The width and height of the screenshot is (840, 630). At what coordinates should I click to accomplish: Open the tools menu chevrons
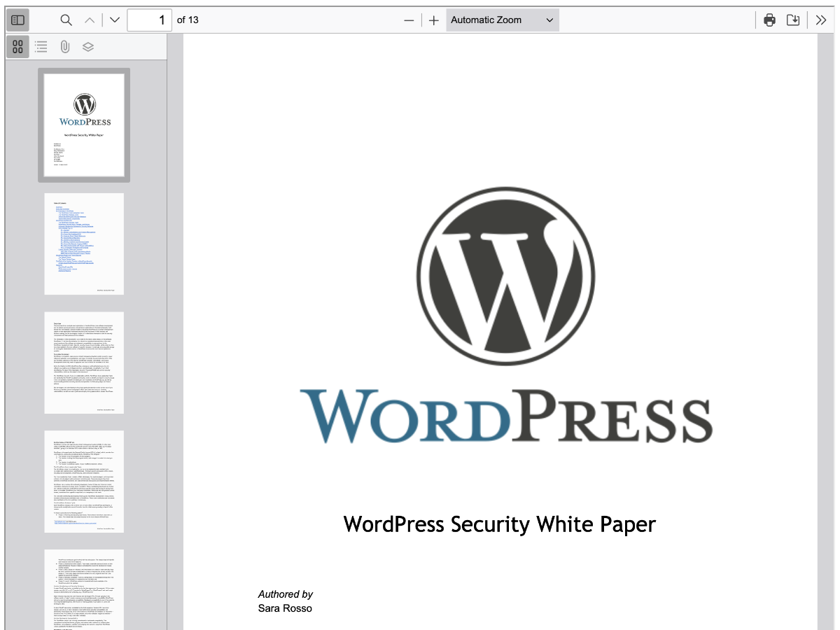[821, 20]
